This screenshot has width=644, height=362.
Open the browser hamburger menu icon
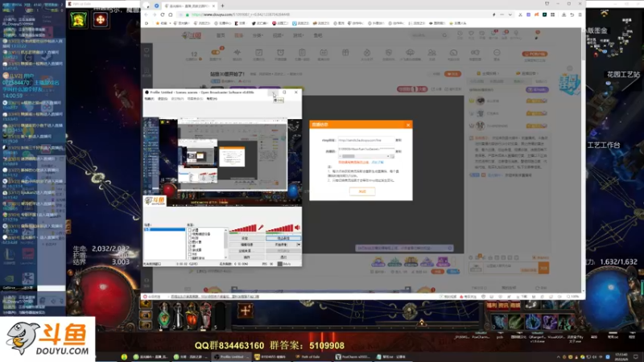pos(580,14)
